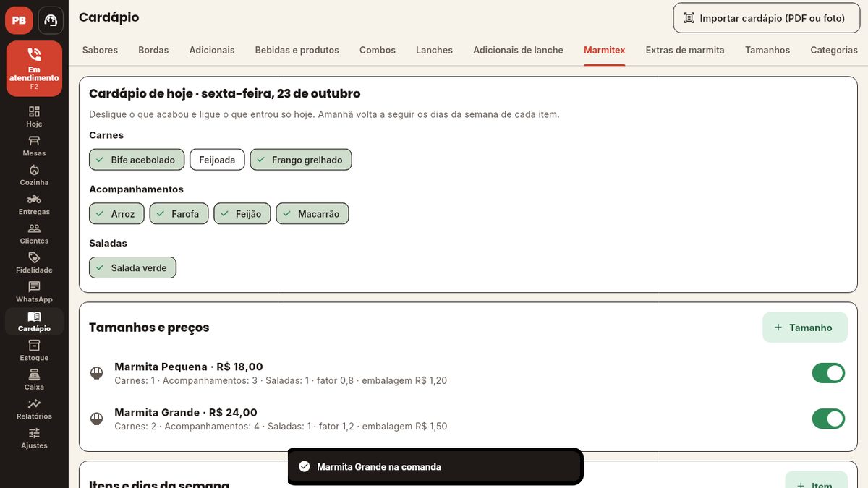Switch to the Bebidas e produtos tab
This screenshot has height=488, width=868.
tap(297, 50)
